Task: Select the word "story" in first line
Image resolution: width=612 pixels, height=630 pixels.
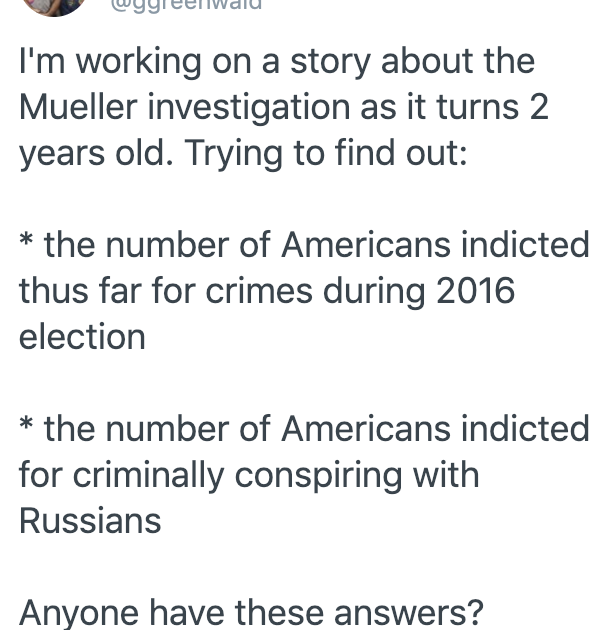Action: 330,63
